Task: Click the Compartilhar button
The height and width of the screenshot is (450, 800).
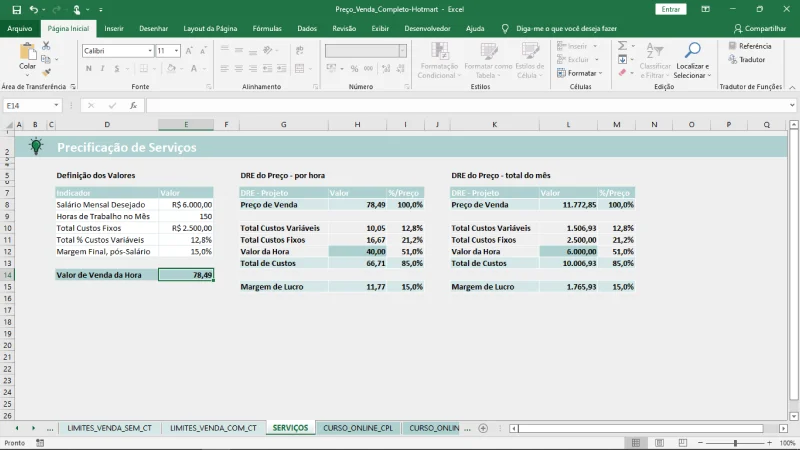Action: click(759, 29)
